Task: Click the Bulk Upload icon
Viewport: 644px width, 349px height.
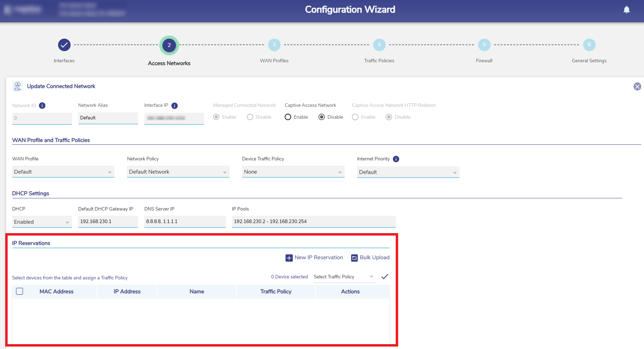Action: coord(354,258)
